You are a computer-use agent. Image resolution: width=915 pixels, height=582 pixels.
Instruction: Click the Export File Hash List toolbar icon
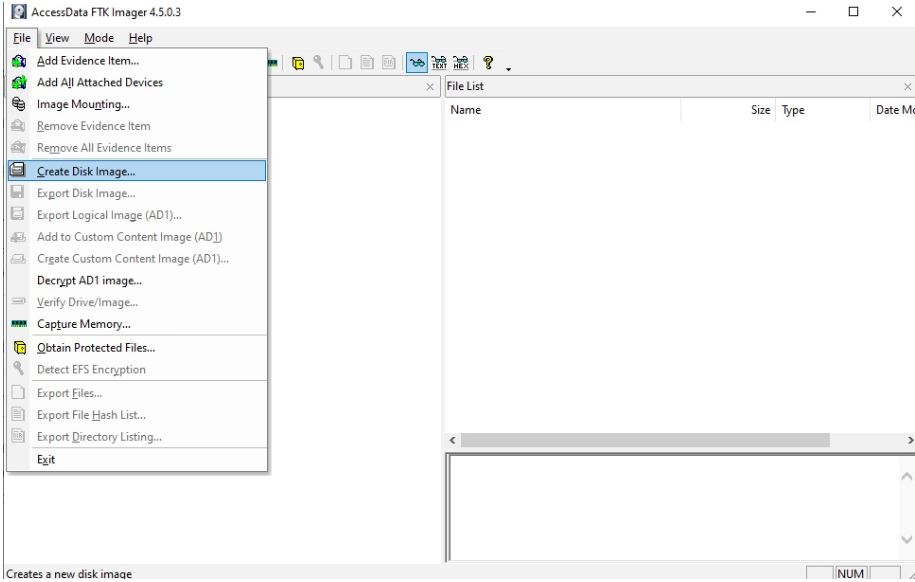click(367, 62)
